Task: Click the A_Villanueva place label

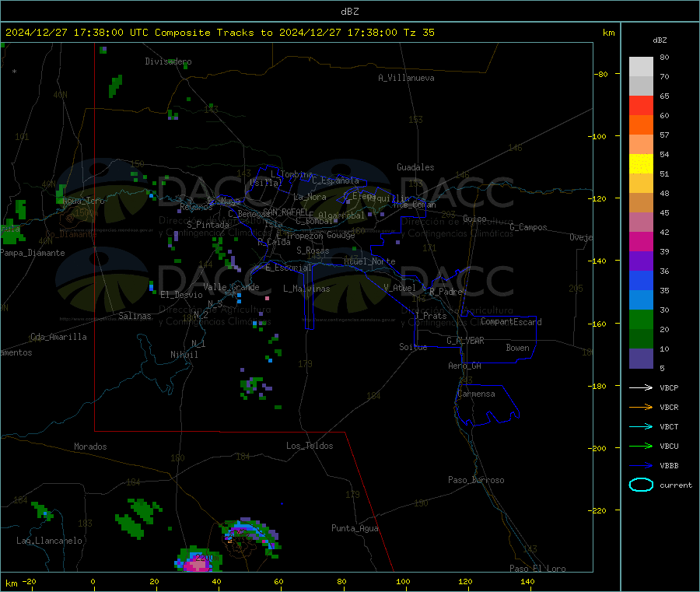Action: pos(406,78)
